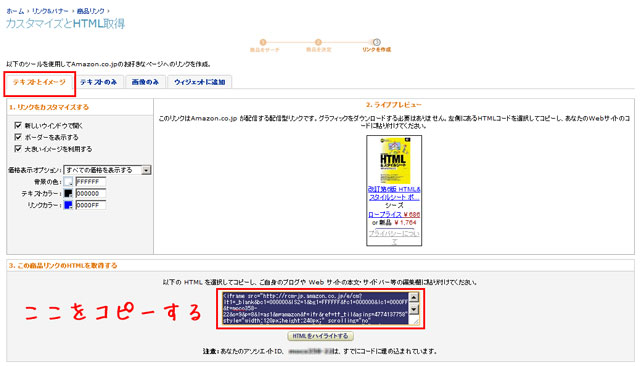
Task: Click the FFFFFF background color field
Action: [x=91, y=182]
